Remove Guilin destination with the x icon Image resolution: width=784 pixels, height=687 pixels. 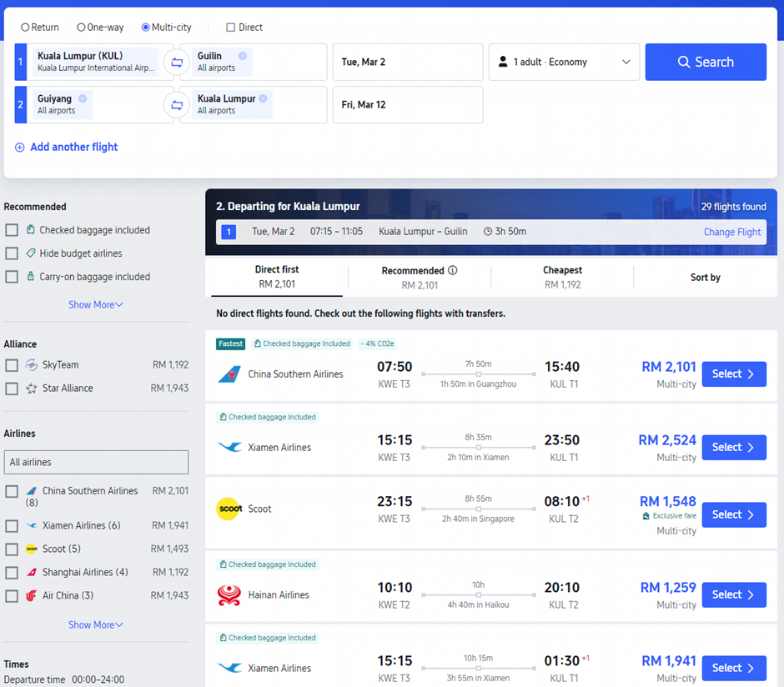point(243,56)
